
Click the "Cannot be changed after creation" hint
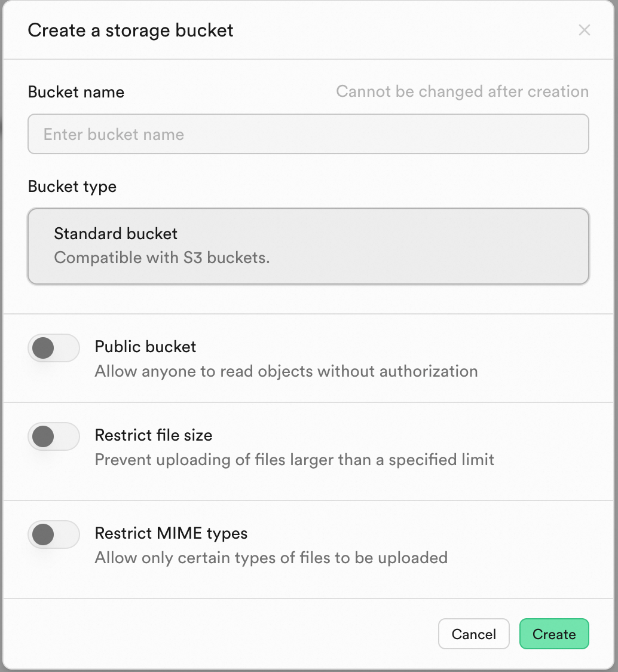click(462, 91)
